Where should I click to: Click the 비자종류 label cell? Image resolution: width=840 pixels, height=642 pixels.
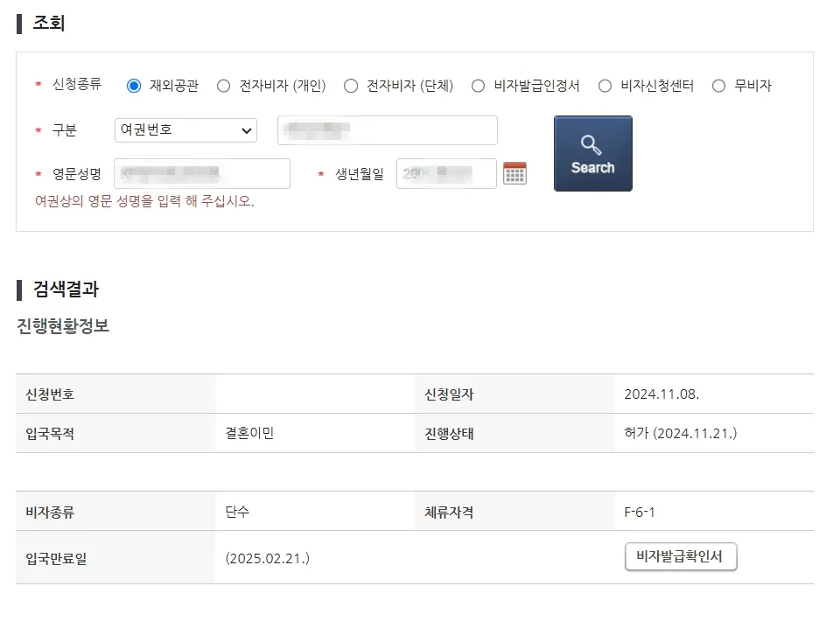[115, 512]
